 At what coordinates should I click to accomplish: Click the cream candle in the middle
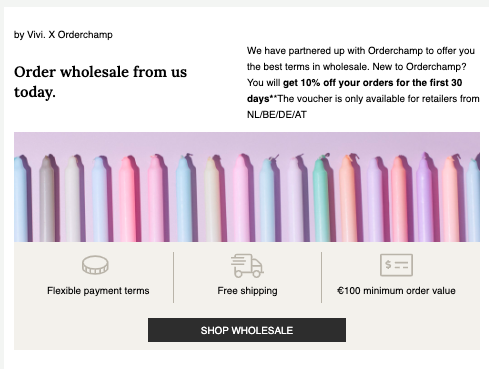pyautogui.click(x=212, y=200)
